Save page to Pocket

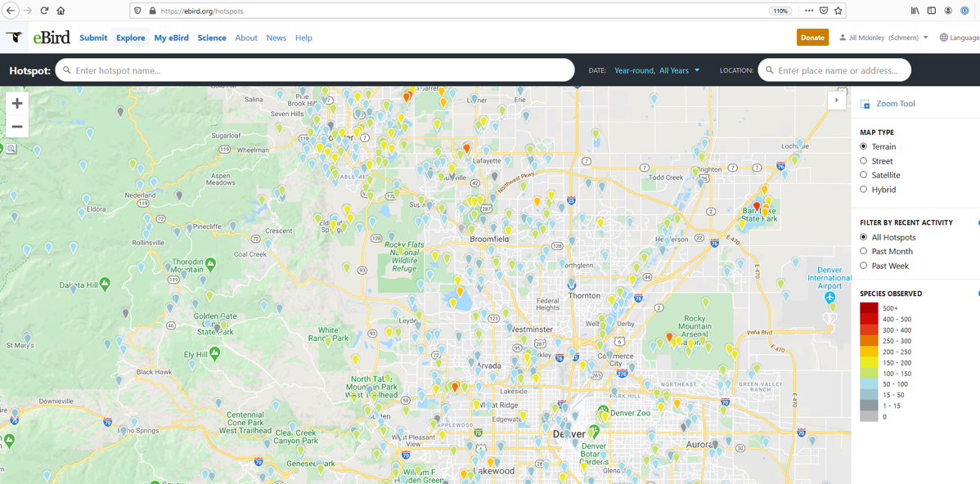[x=824, y=11]
